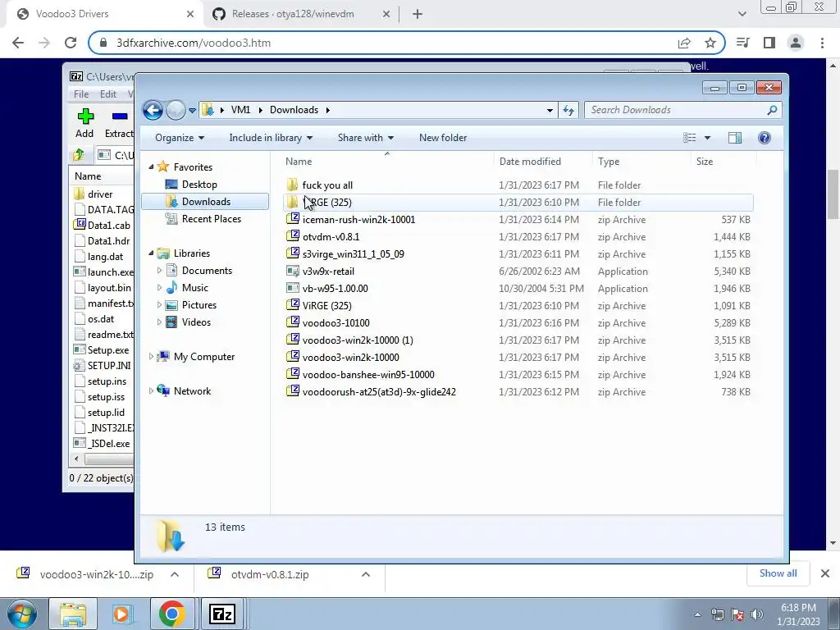Click the Explorer Back navigation arrow
The width and height of the screenshot is (840, 630).
coord(153,111)
